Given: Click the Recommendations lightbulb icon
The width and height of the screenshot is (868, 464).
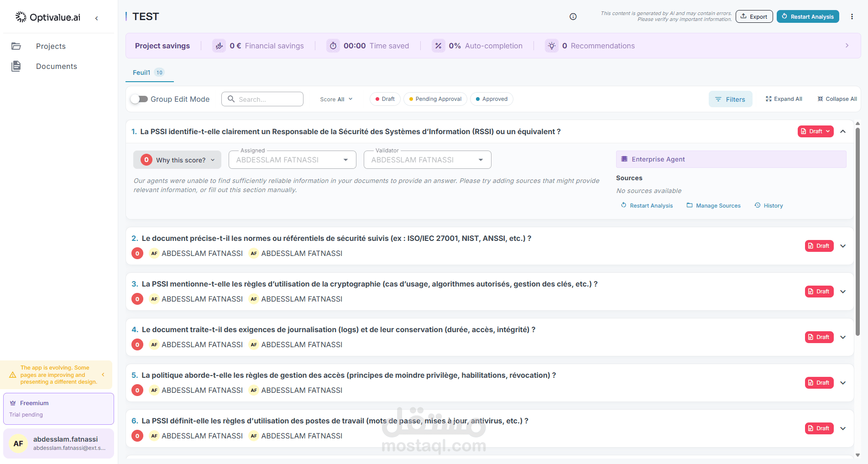Looking at the screenshot, I should click(552, 46).
